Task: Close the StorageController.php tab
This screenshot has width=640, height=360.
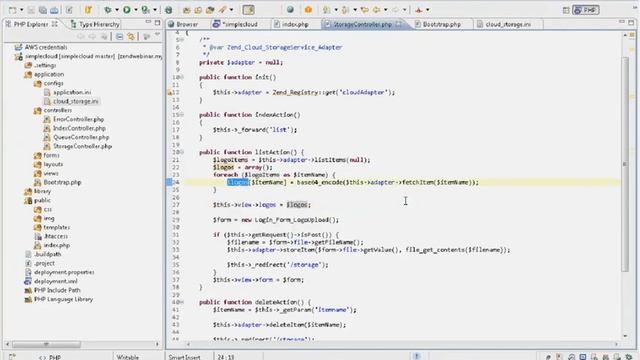Action: (399, 24)
